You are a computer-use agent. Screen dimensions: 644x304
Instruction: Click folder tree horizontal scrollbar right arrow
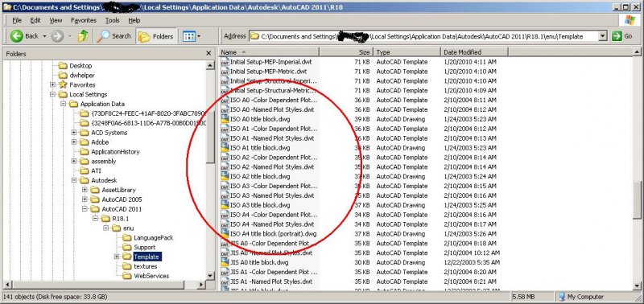pos(201,285)
